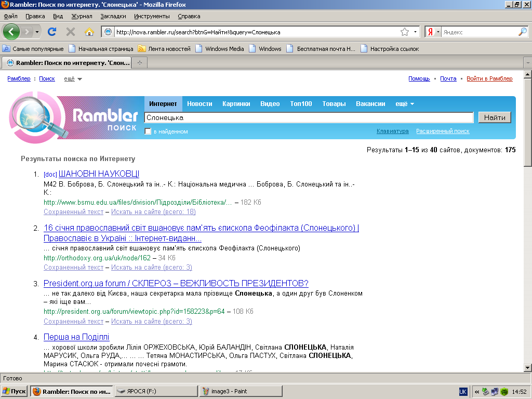Go back with the green back arrow

[x=11, y=32]
